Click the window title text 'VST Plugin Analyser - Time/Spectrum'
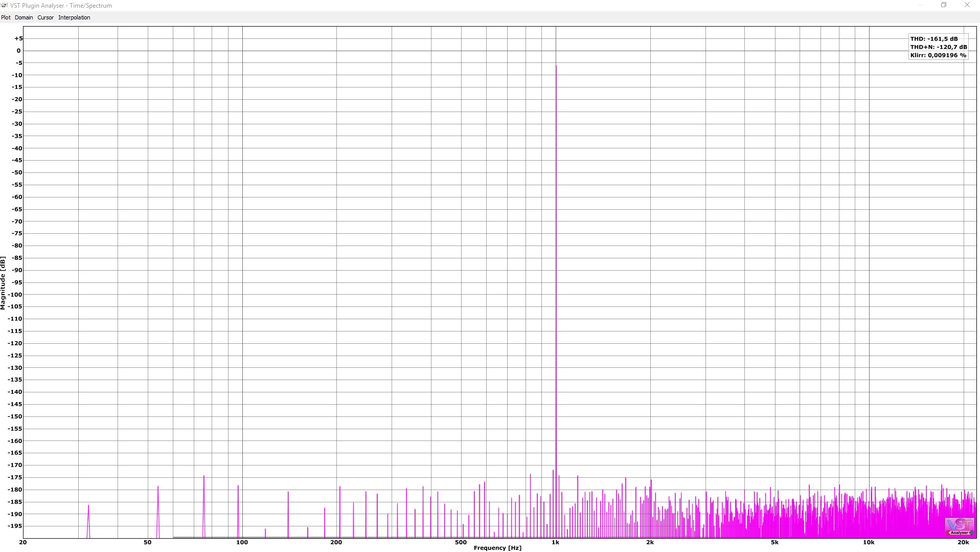Viewport: 980px width, 552px height. (x=61, y=6)
